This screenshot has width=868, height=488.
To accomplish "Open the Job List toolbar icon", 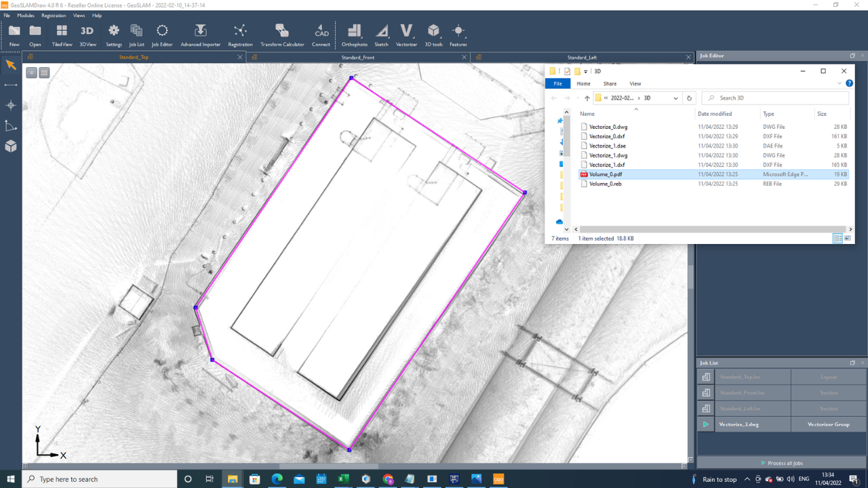I will (x=136, y=35).
